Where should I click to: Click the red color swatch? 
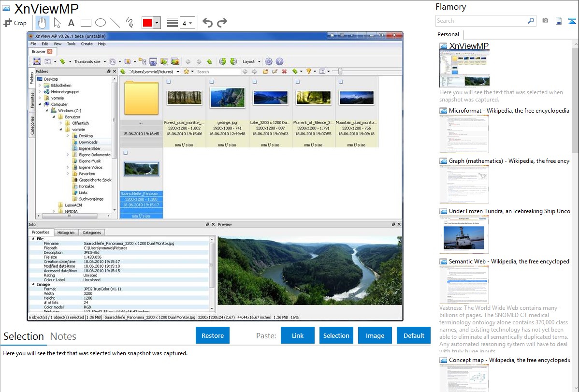[x=147, y=23]
